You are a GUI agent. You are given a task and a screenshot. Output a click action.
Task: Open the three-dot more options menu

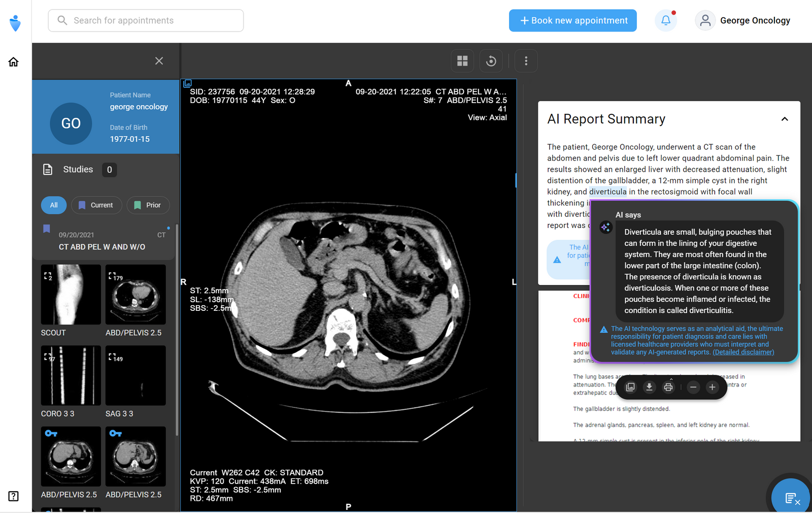click(x=526, y=61)
